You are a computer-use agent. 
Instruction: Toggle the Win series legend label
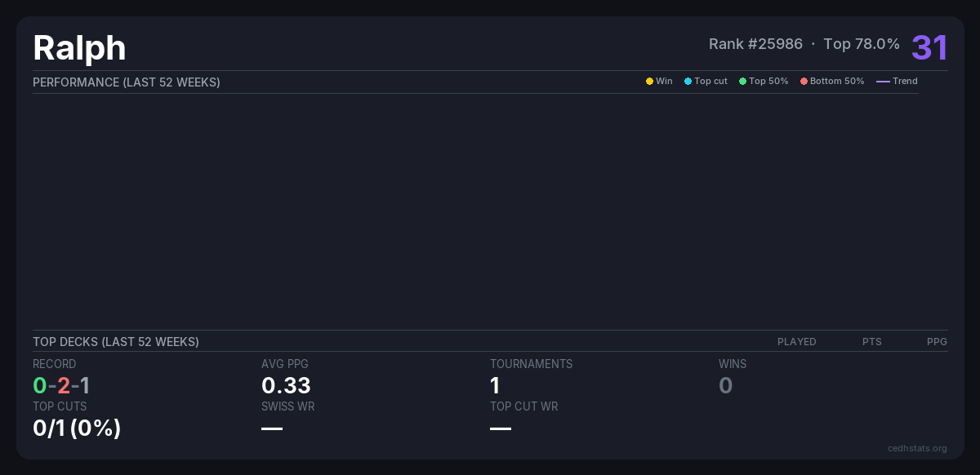[x=664, y=82]
